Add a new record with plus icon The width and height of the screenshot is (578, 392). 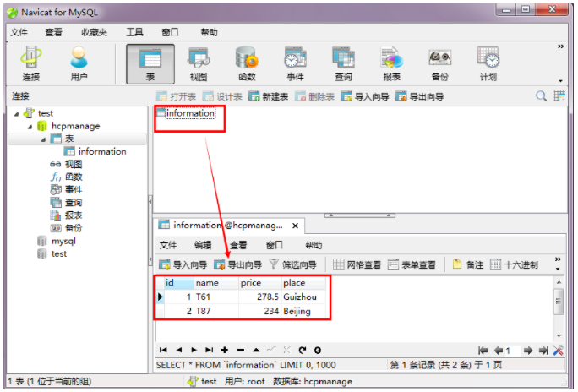coord(225,350)
